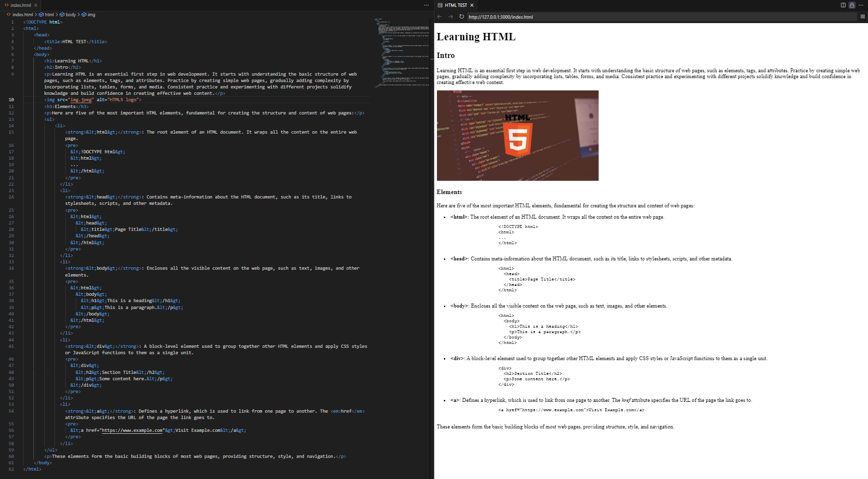Open the html breadcrumb segment

[x=49, y=15]
